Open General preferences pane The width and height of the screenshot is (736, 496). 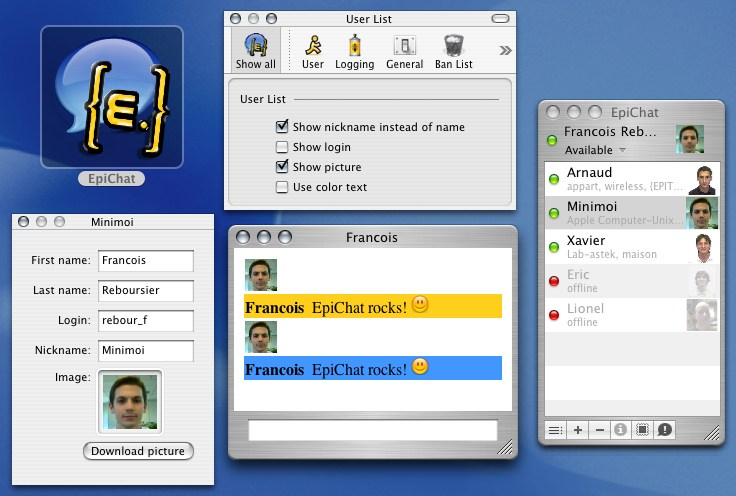tap(405, 52)
